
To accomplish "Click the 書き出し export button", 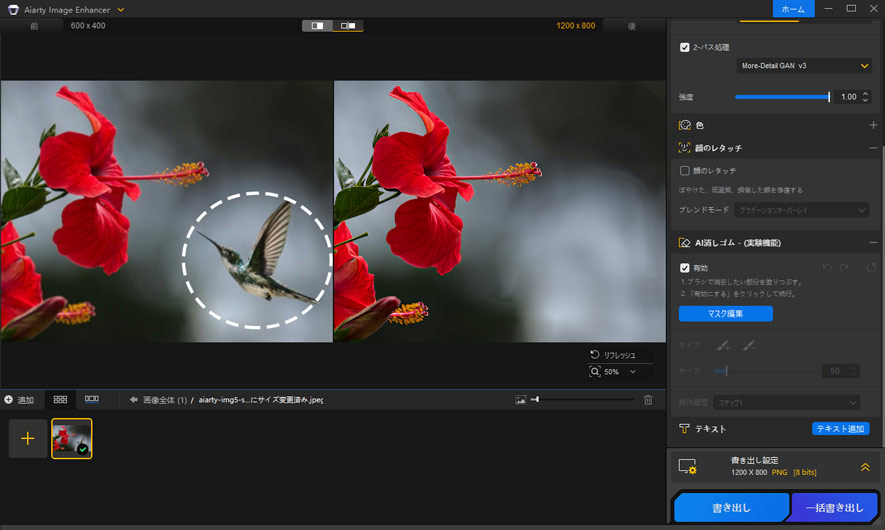I will pos(731,507).
